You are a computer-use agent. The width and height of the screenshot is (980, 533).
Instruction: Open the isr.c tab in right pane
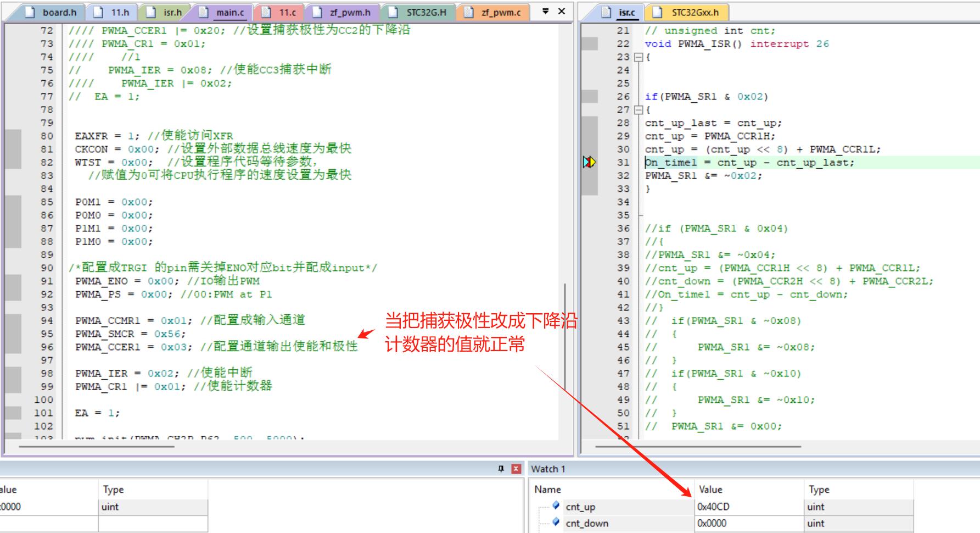click(x=620, y=12)
